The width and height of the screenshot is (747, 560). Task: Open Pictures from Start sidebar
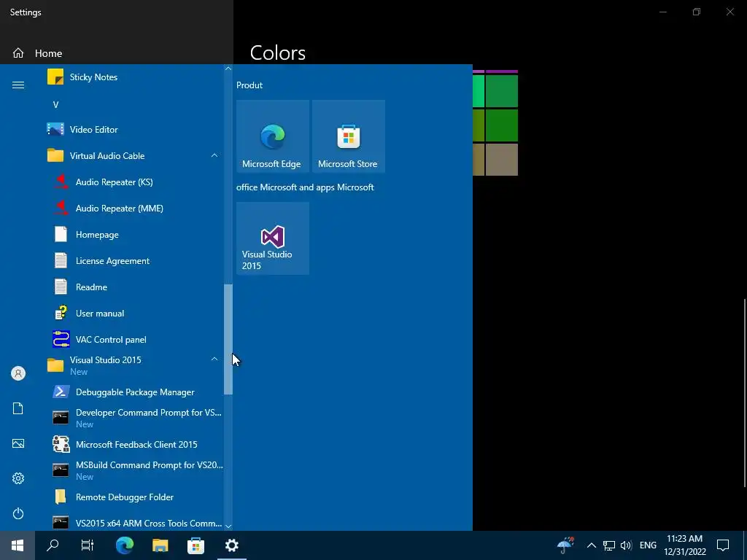click(18, 443)
